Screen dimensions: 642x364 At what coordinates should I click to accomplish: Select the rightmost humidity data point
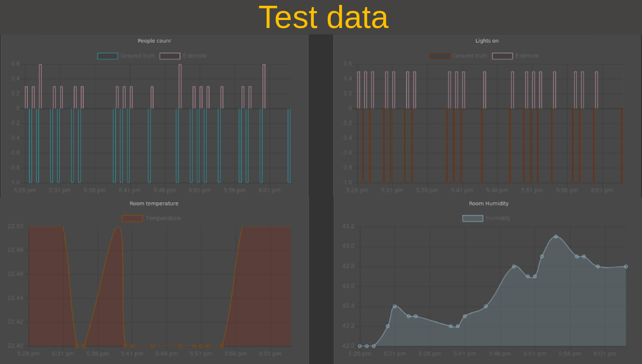click(626, 266)
